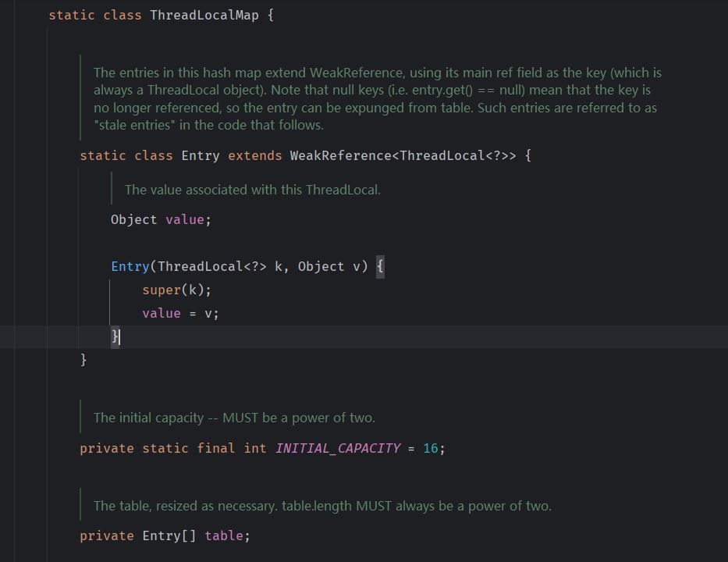Screen dimensions: 728x562
Task: Click 'WeakReference<ThreadLocal<?>>' in the Entry declaration
Action: pos(403,155)
